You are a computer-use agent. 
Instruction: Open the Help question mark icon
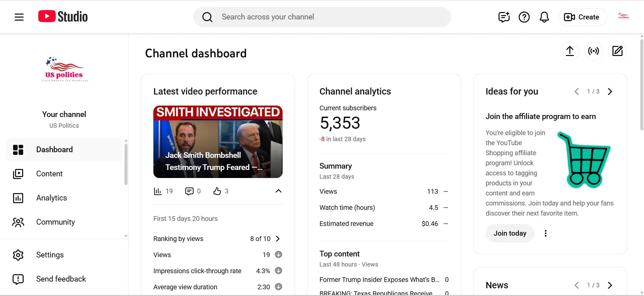click(524, 17)
